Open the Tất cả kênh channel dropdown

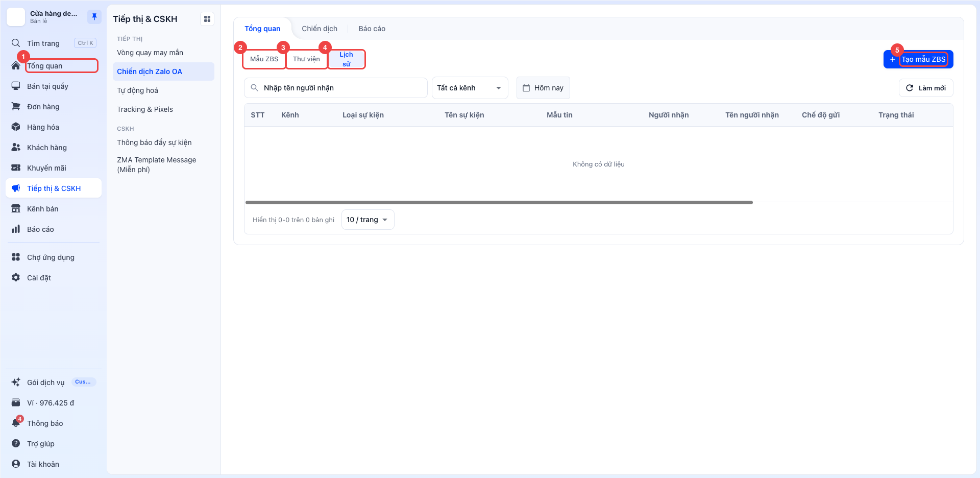(470, 88)
